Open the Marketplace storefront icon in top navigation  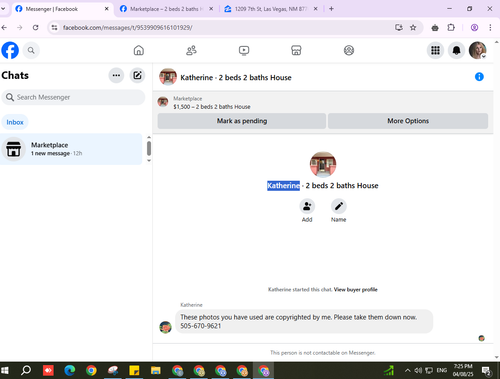(296, 50)
